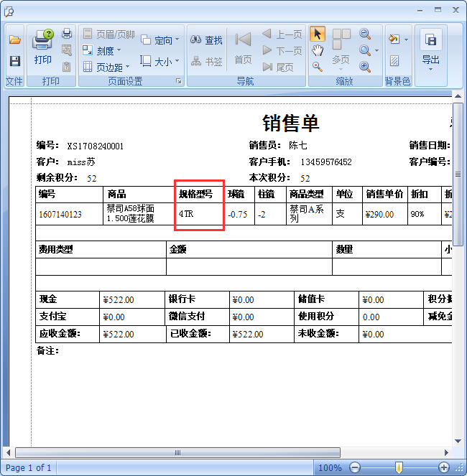Select the arrow pointer tool
This screenshot has width=467, height=476.
[x=317, y=34]
